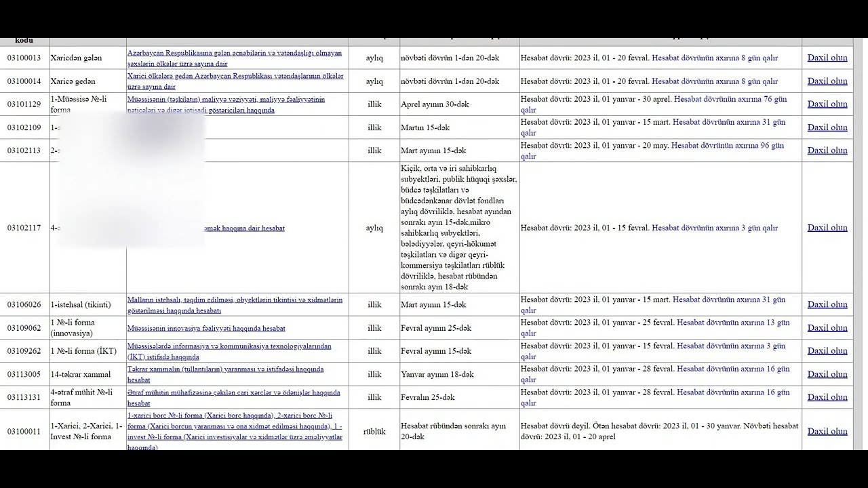This screenshot has width=868, height=488.
Task: Select the Fevral ayının 15-dək deadline
Action: coord(436,350)
